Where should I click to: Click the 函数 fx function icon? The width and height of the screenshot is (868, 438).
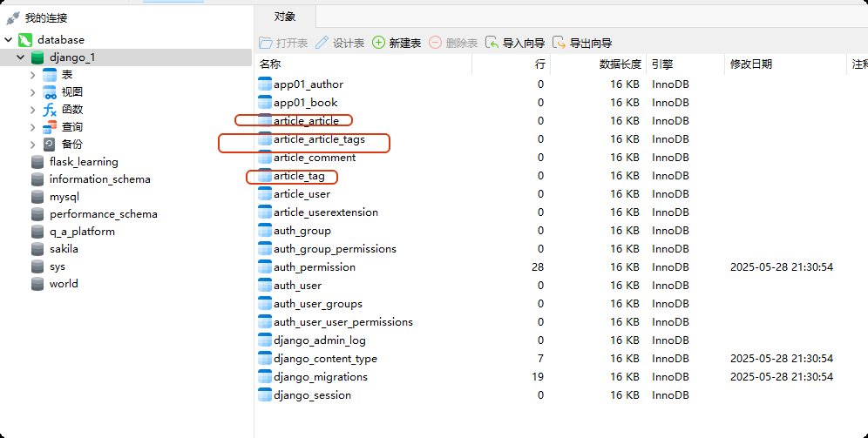tap(50, 110)
